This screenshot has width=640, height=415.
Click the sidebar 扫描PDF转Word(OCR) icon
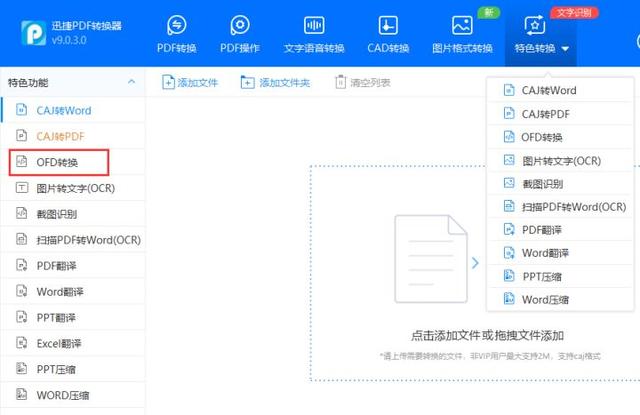click(21, 239)
